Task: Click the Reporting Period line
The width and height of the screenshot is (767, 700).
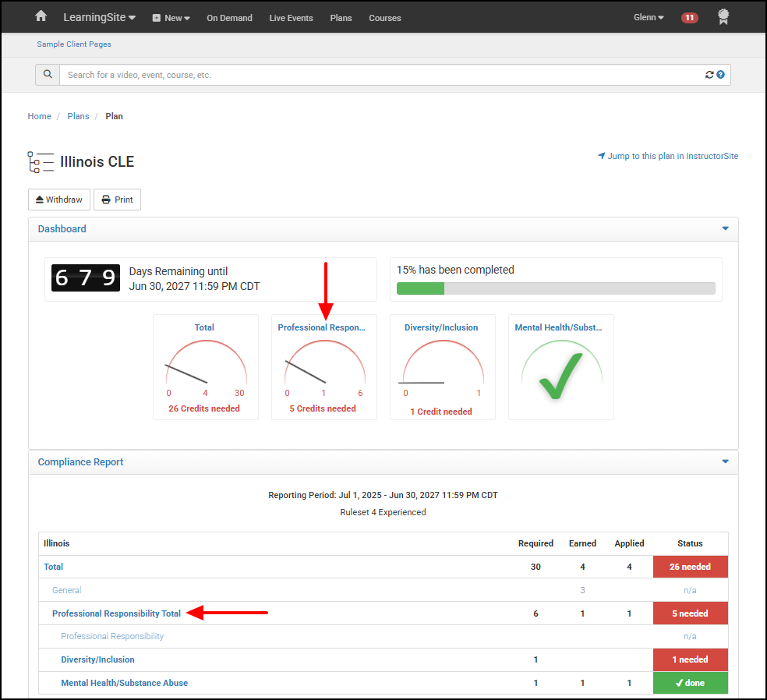Action: 383,495
